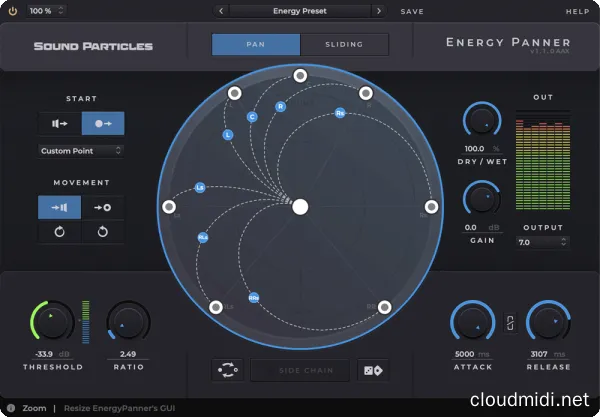Switch to the SLIDING tab
Image resolution: width=600 pixels, height=417 pixels.
[x=344, y=44]
